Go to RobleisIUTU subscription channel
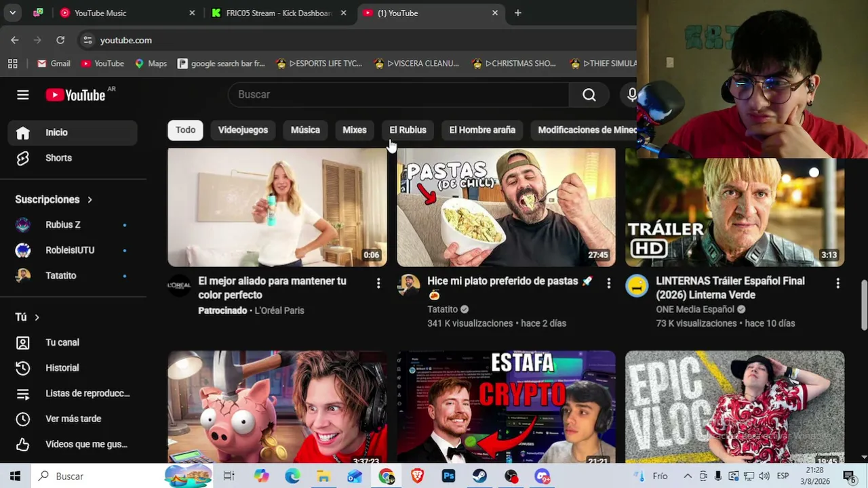The height and width of the screenshot is (488, 868). pos(73,250)
